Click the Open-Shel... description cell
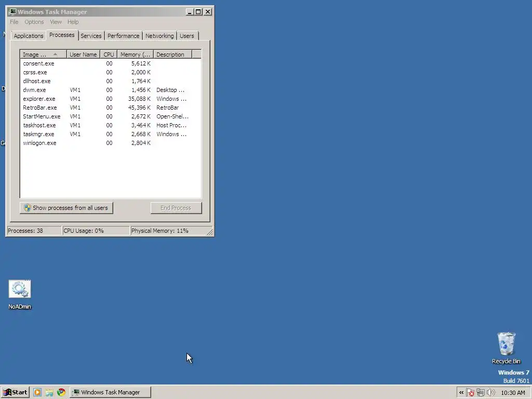532x399 pixels. [172, 116]
